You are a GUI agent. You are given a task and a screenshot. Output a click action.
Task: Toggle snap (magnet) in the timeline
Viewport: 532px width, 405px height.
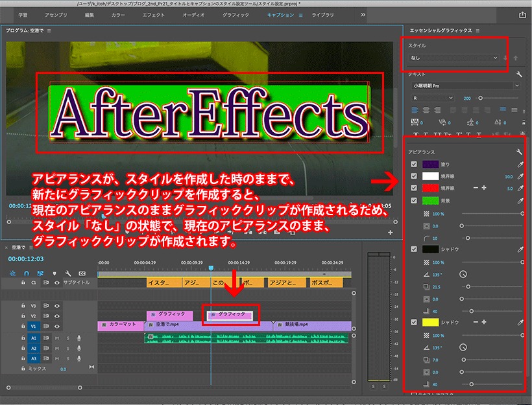click(27, 273)
